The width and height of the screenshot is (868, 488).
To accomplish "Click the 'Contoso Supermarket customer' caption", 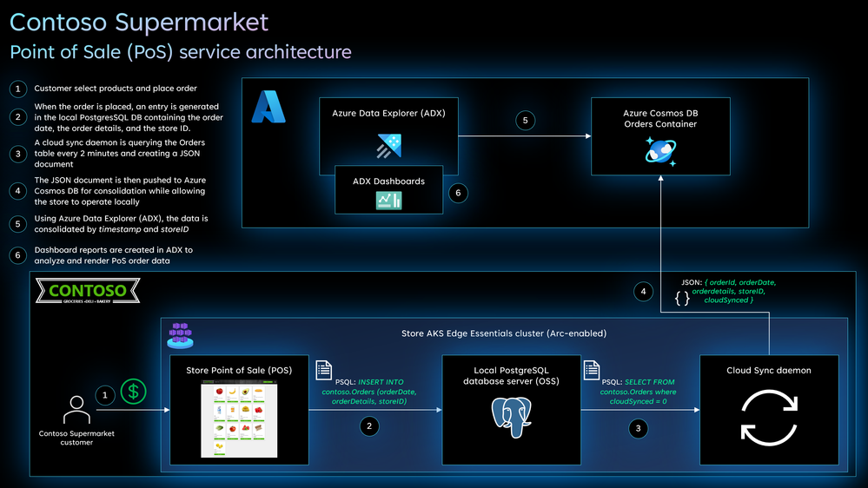I will (x=76, y=438).
